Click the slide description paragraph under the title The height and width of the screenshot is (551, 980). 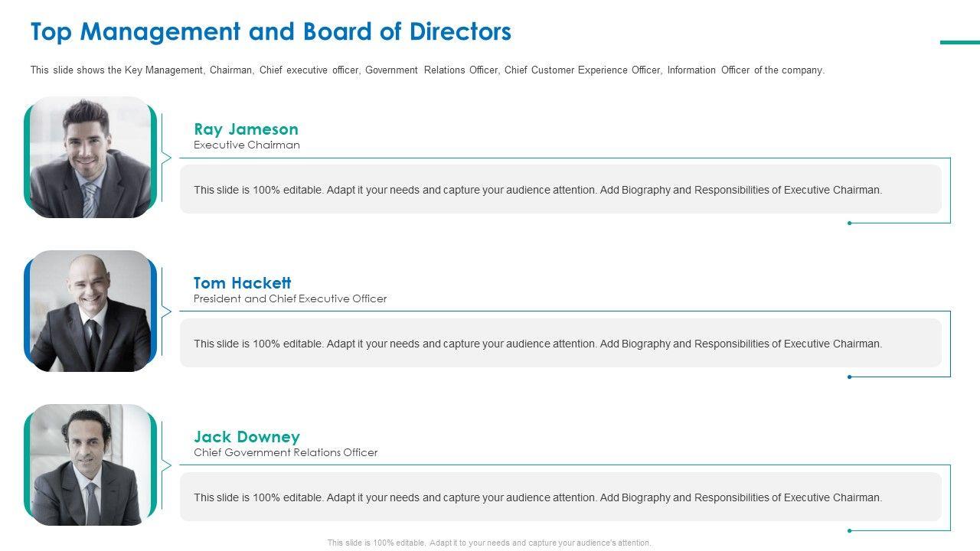[427, 70]
